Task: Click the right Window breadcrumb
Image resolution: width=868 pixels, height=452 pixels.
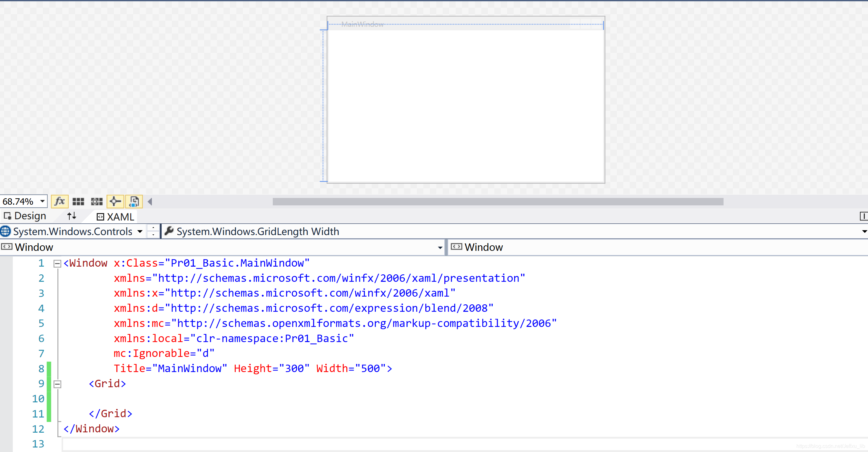Action: point(483,247)
